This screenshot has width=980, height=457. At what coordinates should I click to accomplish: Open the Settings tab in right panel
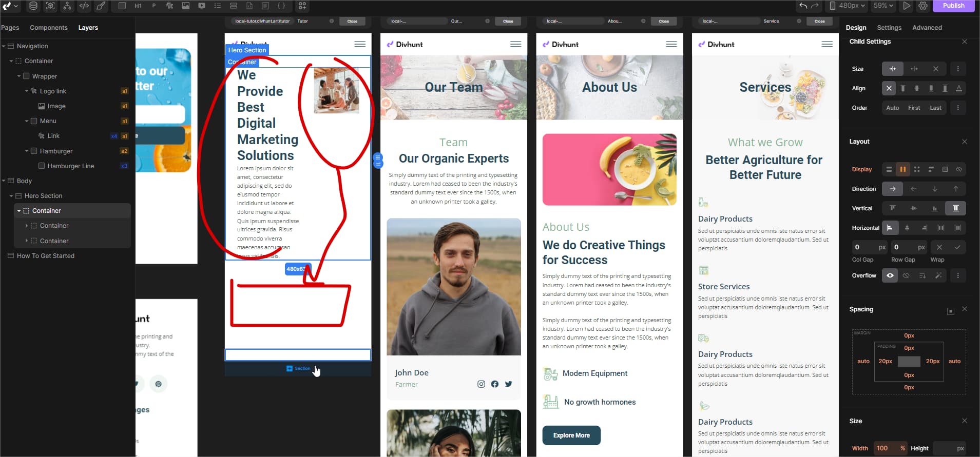889,28
